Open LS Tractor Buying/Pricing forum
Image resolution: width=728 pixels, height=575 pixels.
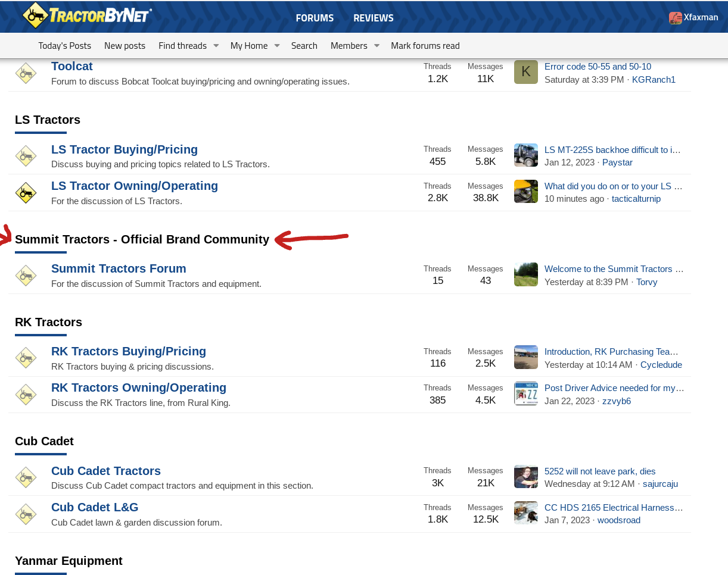[x=125, y=149]
